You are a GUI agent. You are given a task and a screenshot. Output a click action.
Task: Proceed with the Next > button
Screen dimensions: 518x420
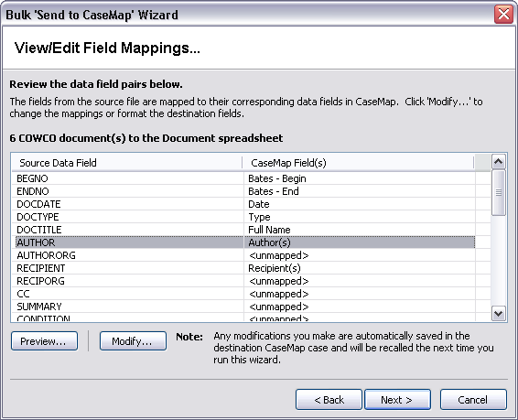[397, 400]
